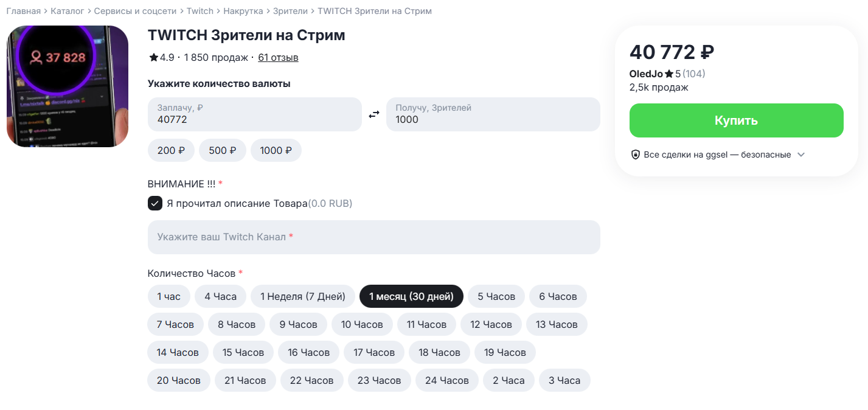Select the '24 Часов' option

pos(447,380)
